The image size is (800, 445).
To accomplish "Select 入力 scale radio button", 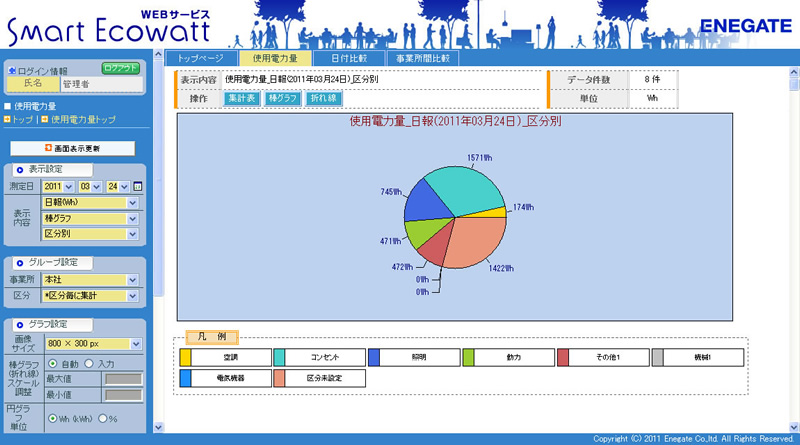I will pos(89,363).
